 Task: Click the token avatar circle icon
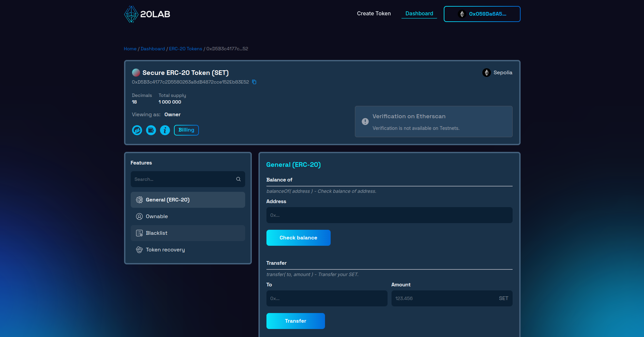click(136, 73)
